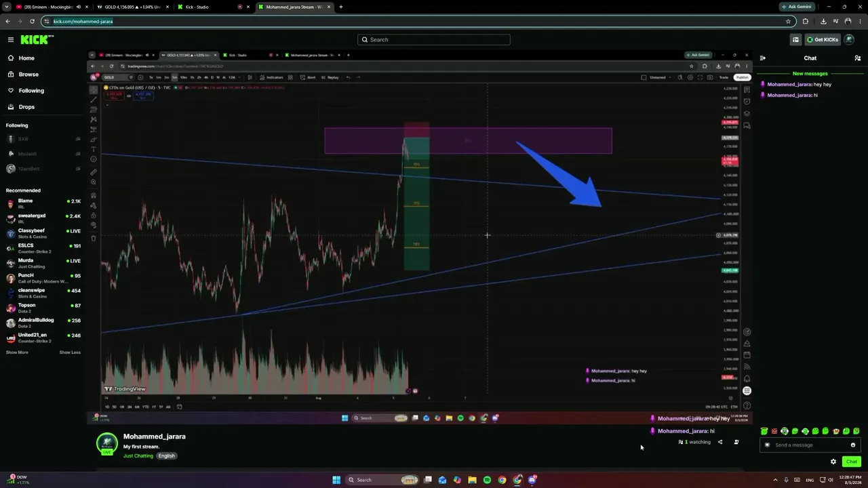The width and height of the screenshot is (868, 488).
Task: Click the browser back arrow
Action: click(7, 22)
